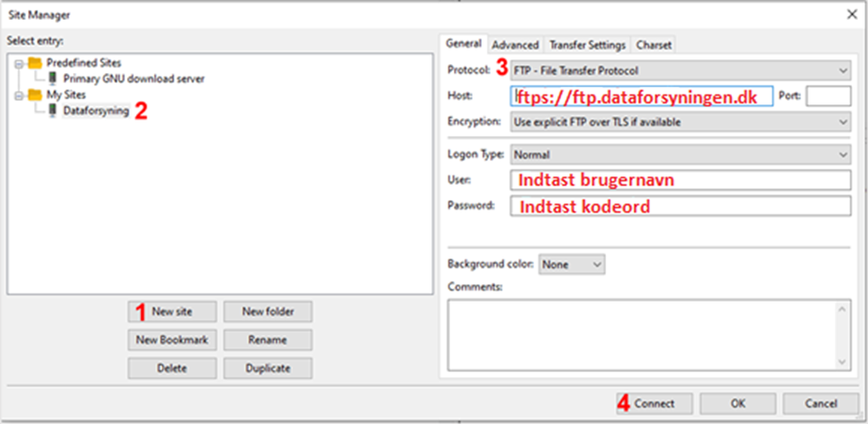The height and width of the screenshot is (424, 868).
Task: Click the Cancel button
Action: coord(821,403)
